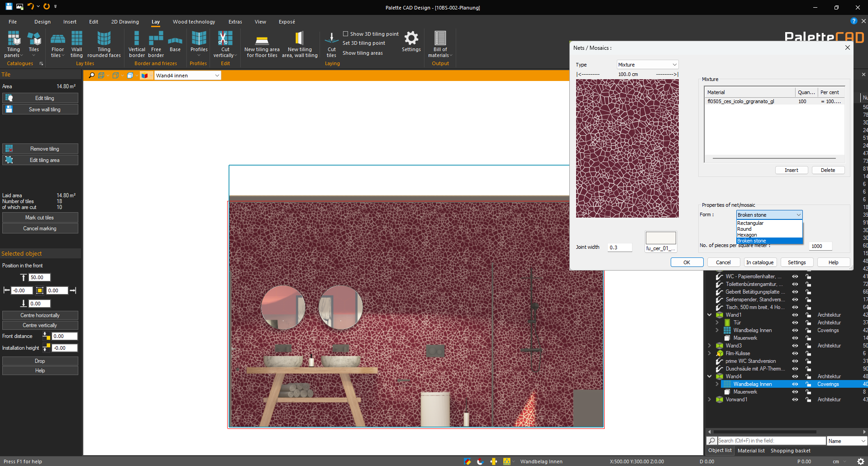Viewport: 868px width, 466px height.
Task: Toggle visibility of Film-Kulisse
Action: [795, 353]
